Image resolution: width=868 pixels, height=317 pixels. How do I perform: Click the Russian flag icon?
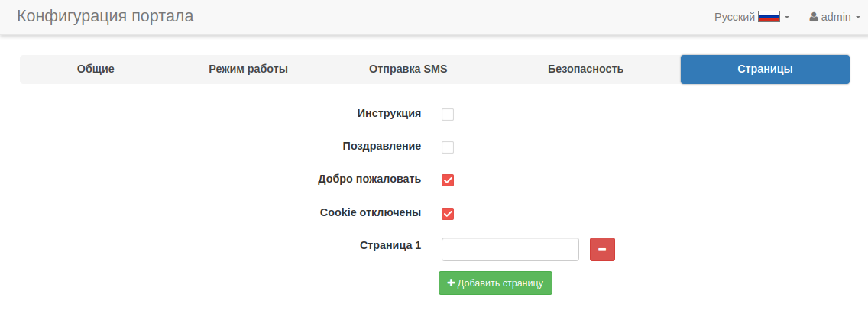click(x=769, y=17)
